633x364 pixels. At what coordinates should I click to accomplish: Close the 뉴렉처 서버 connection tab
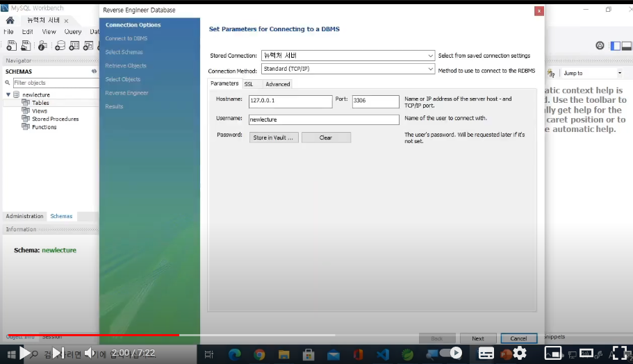[x=66, y=21]
